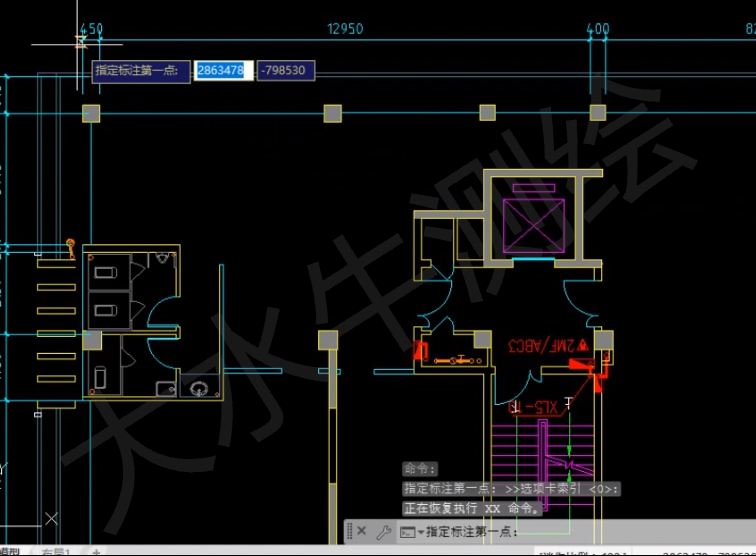This screenshot has width=756, height=556.
Task: Click the orange fire hydrant symbol
Action: (x=71, y=247)
